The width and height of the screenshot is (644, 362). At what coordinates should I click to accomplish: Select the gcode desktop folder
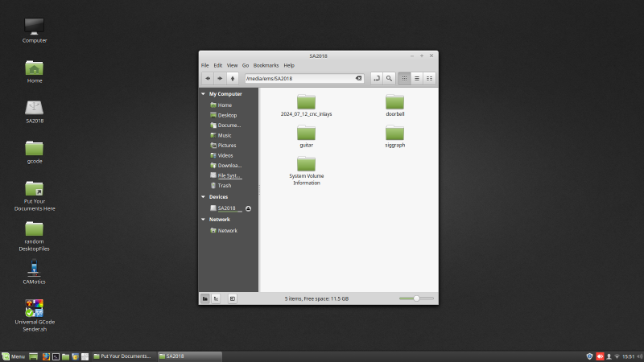point(35,152)
